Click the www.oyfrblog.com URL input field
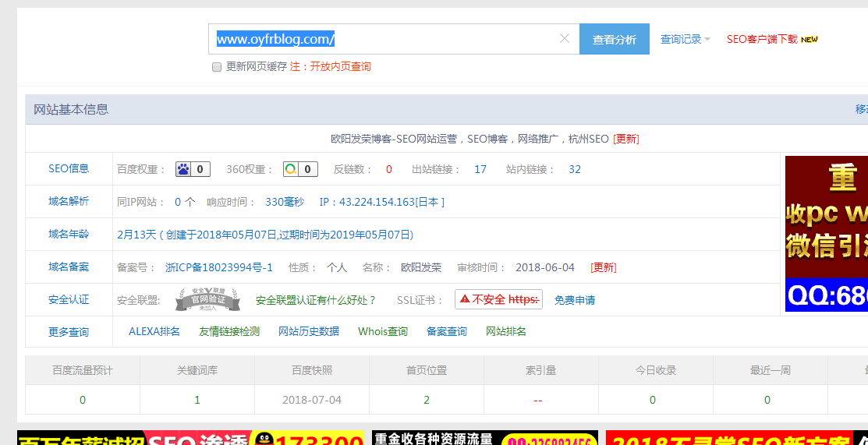The height and width of the screenshot is (445, 868). coord(394,39)
